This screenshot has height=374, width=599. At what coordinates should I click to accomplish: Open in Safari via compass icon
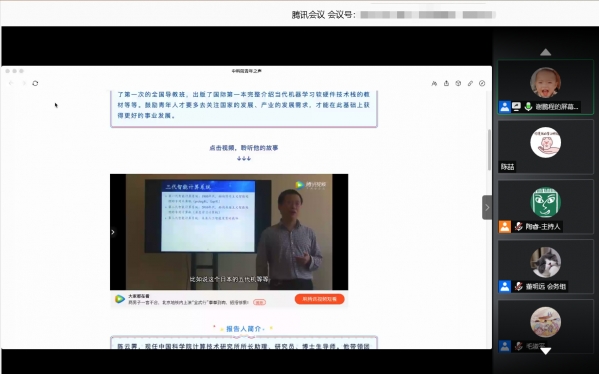[x=482, y=83]
